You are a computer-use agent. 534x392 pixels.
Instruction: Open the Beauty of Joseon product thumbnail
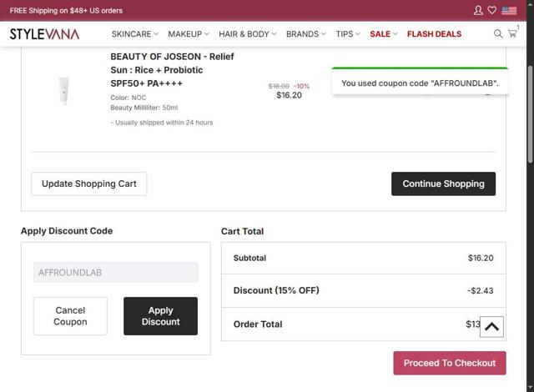[x=64, y=91]
